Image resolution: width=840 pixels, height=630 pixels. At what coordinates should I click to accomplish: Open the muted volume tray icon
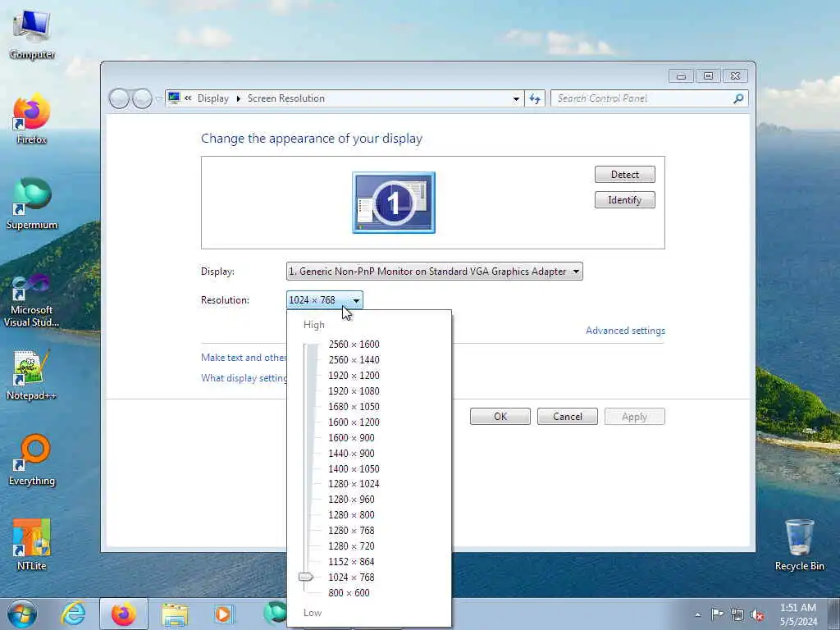[x=757, y=615]
